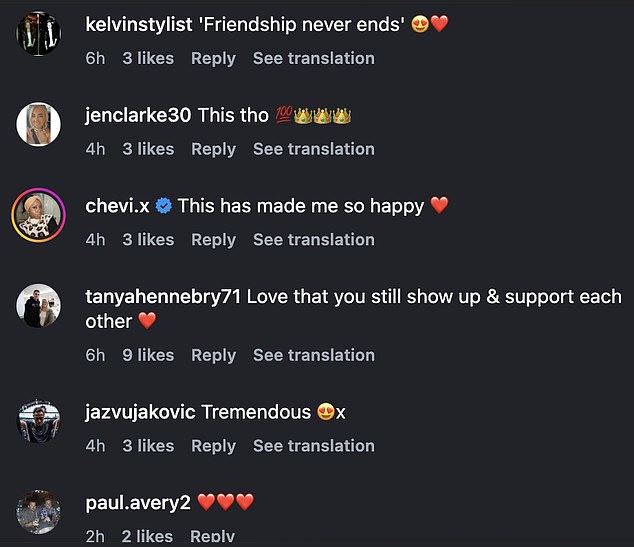Screen dimensions: 634x547
Task: Open jazvujakovic's avatar image
Action: (x=40, y=422)
